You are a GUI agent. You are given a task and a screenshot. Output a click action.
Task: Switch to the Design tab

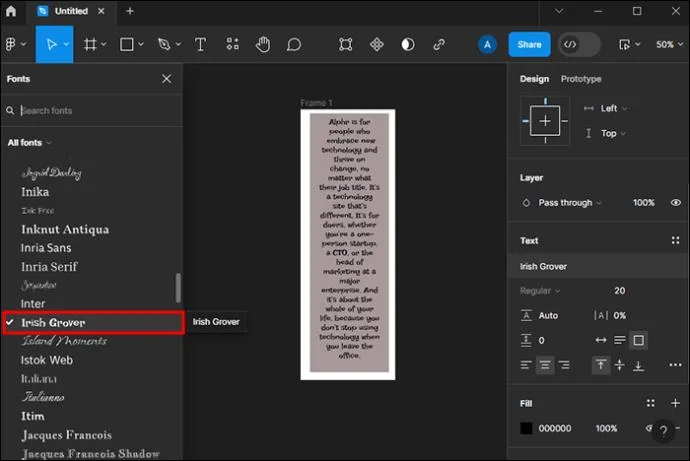pos(534,79)
